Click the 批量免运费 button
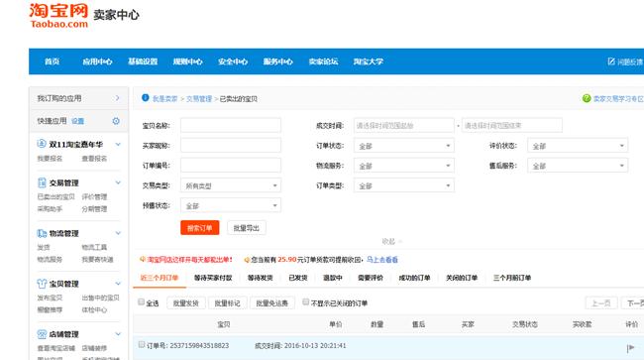The image size is (644, 360). click(x=271, y=303)
